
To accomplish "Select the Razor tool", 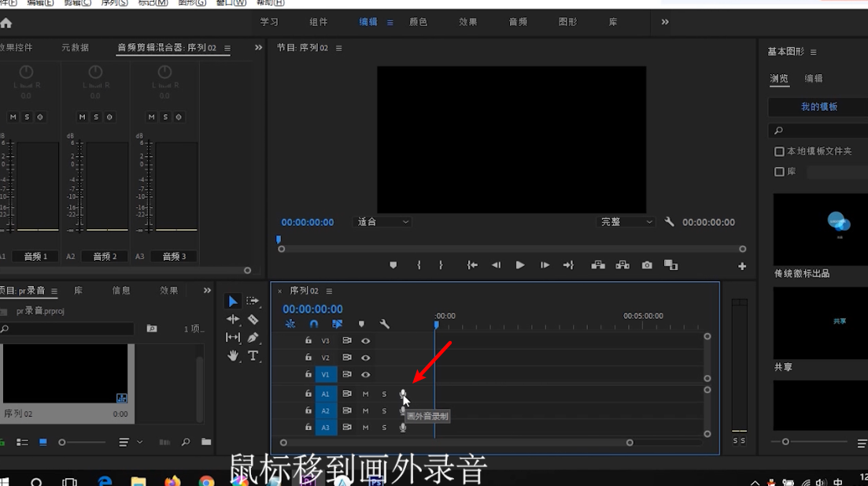I will pyautogui.click(x=254, y=319).
